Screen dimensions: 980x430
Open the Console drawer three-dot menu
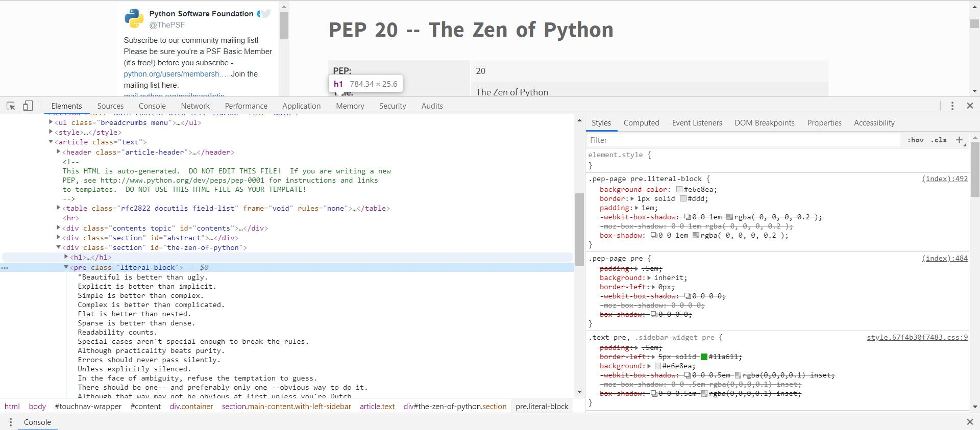point(10,422)
